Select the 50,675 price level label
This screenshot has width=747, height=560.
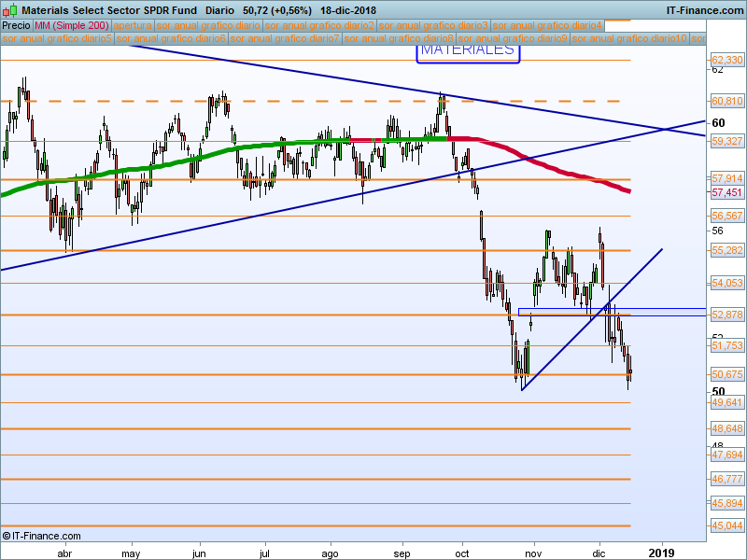coord(726,374)
